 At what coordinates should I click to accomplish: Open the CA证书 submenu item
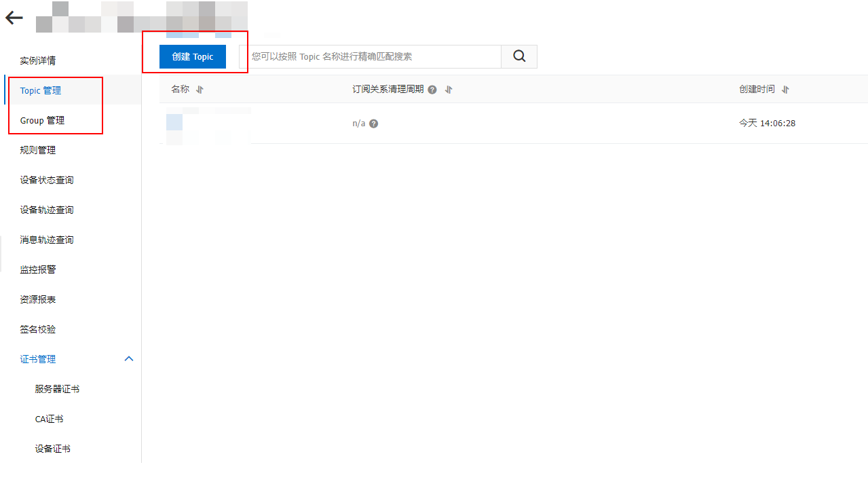49,419
